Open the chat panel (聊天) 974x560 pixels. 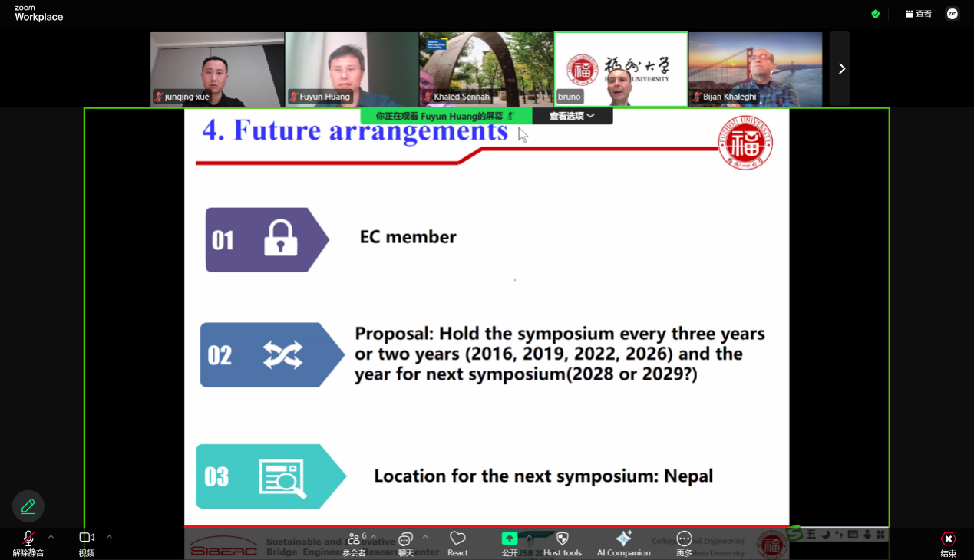coord(405,543)
